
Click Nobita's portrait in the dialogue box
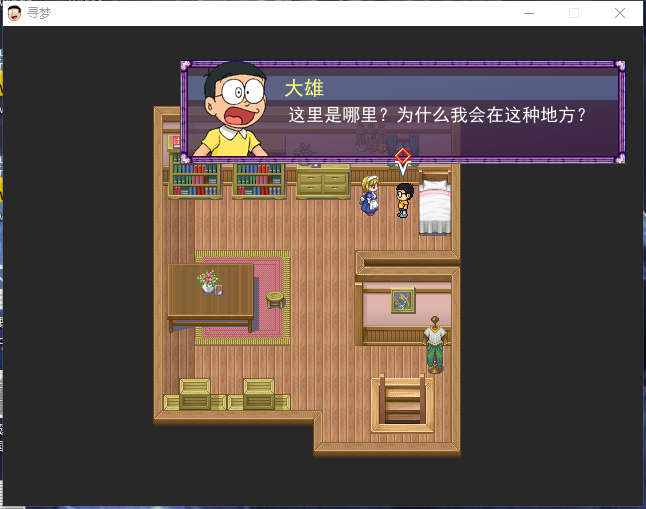pos(233,109)
